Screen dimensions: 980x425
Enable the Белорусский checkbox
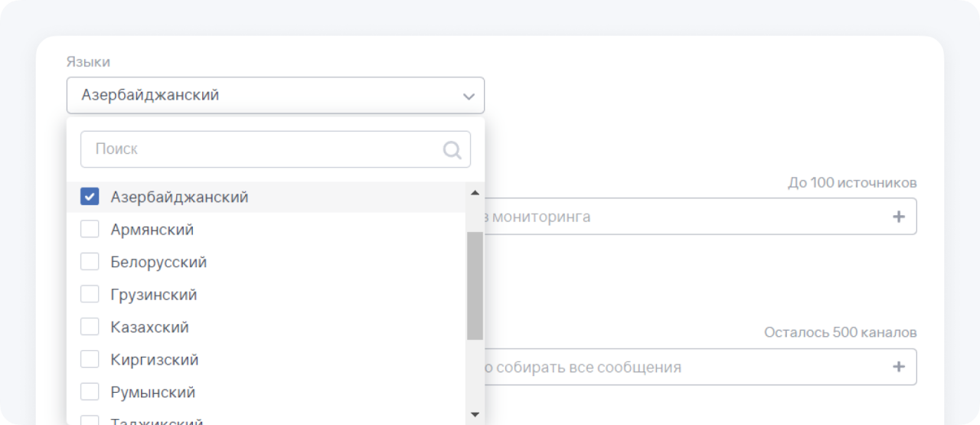coord(90,262)
